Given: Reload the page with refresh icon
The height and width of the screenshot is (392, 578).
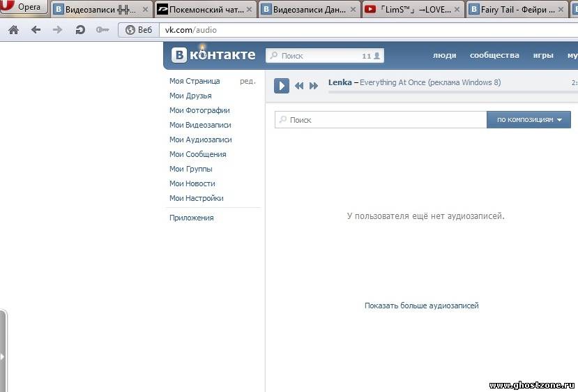Looking at the screenshot, I should [79, 30].
